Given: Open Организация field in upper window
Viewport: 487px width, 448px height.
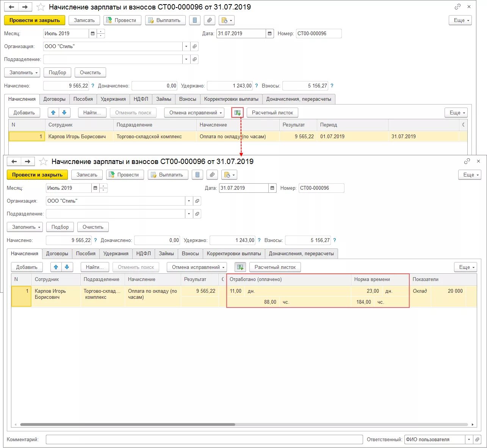Looking at the screenshot, I should click(x=194, y=46).
